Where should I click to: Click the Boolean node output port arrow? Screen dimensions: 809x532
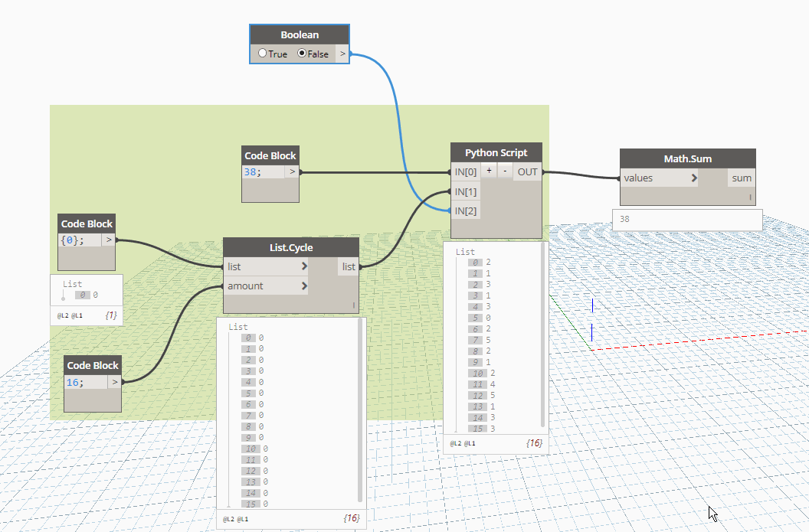click(342, 54)
